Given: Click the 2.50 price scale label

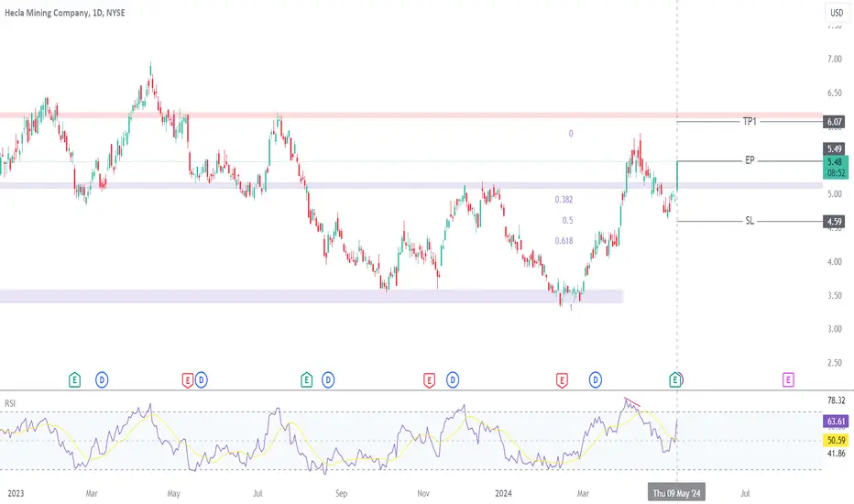Looking at the screenshot, I should 835,362.
